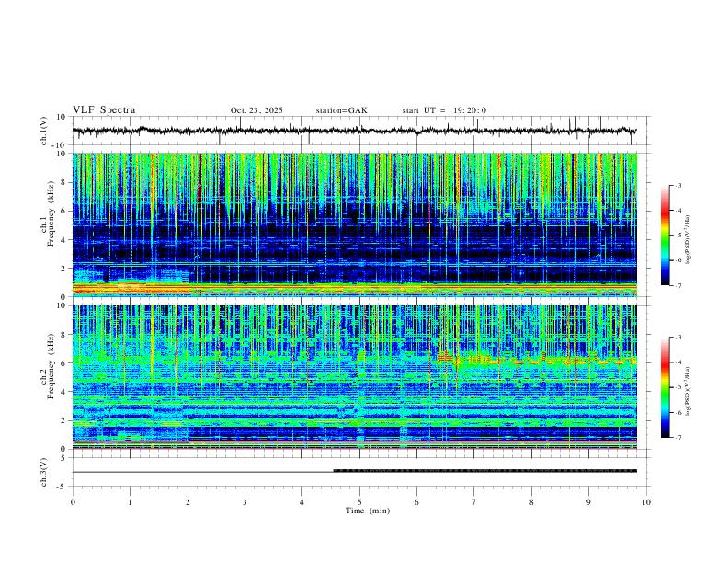Click ch.1 colorbar 'log(PSD)(V²/Hz)' label
728x563 pixels.
pyautogui.click(x=688, y=239)
